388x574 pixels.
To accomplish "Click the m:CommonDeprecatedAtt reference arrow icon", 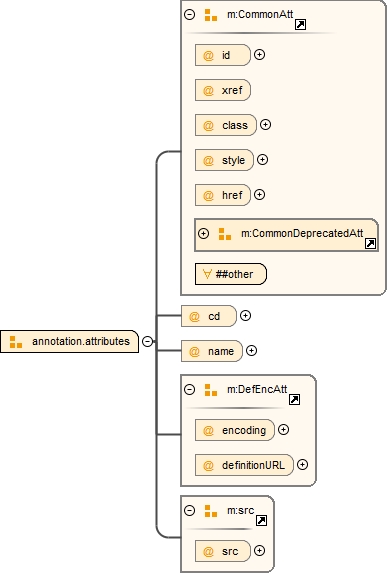I will [x=370, y=243].
